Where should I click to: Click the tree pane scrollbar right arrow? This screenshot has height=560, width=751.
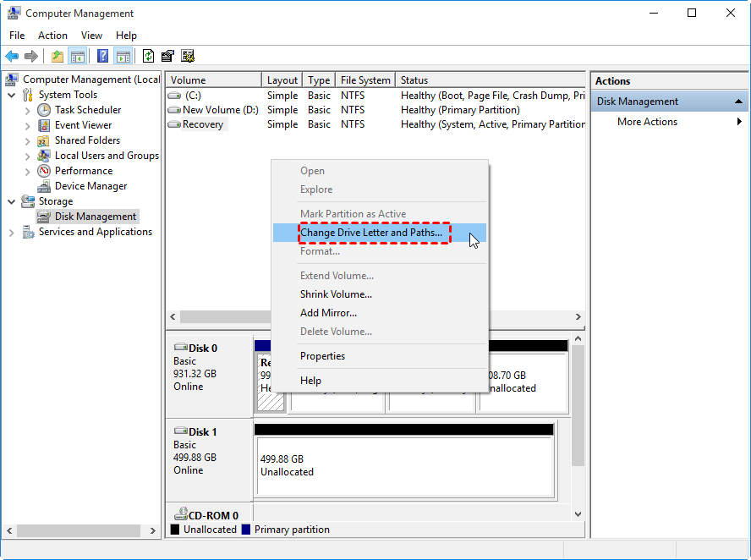pyautogui.click(x=153, y=530)
